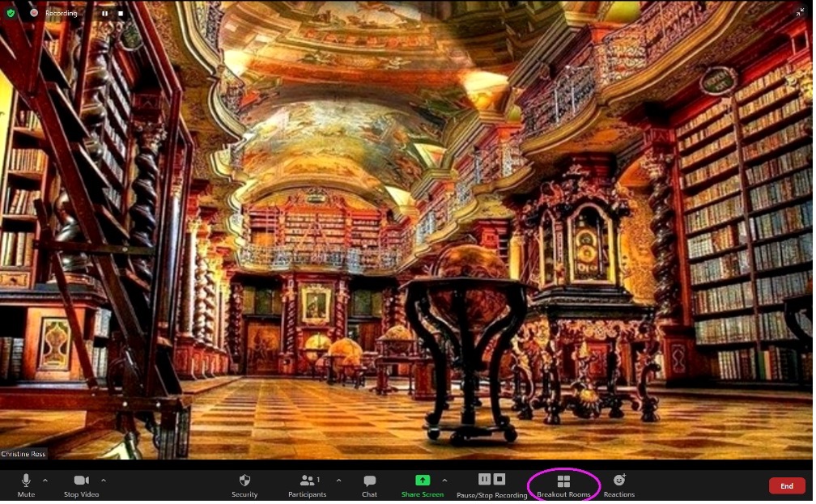816x504 pixels.
Task: Open the Chat panel
Action: click(x=369, y=485)
